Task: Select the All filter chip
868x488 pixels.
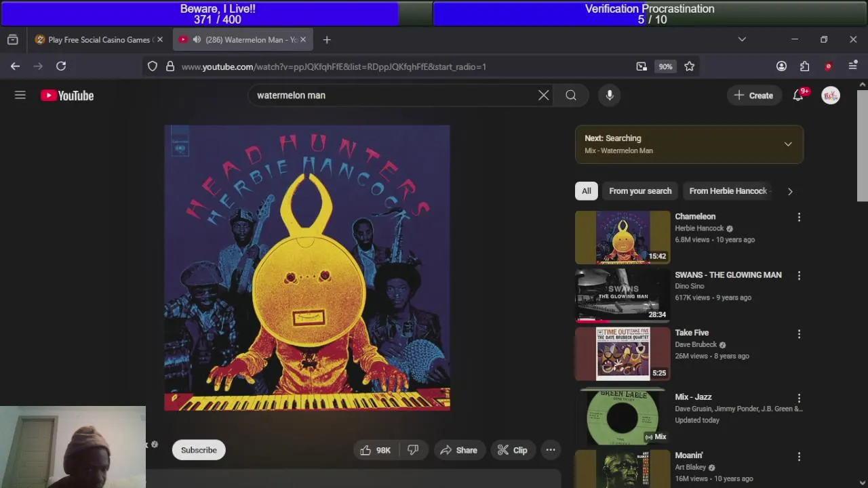Action: (x=587, y=191)
